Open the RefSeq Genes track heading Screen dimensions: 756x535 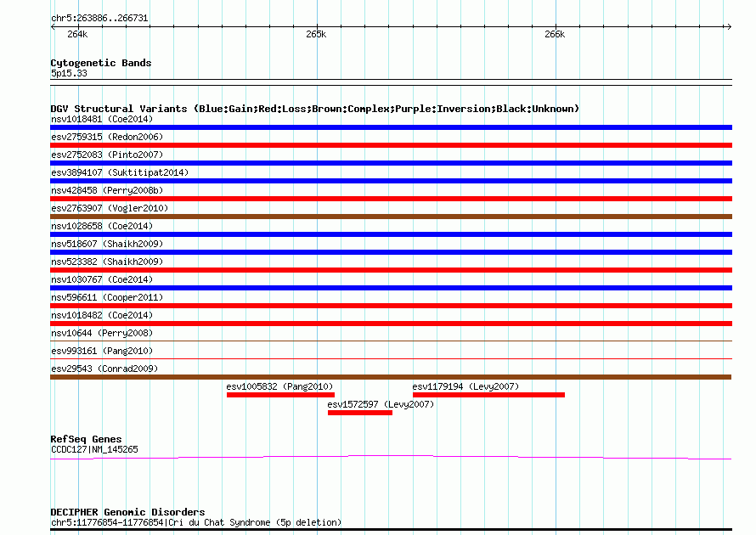click(x=86, y=439)
